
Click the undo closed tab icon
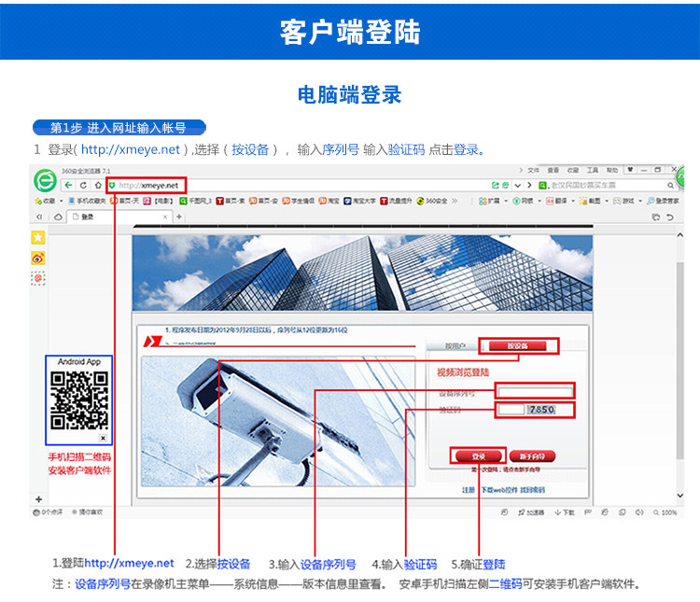tap(669, 217)
